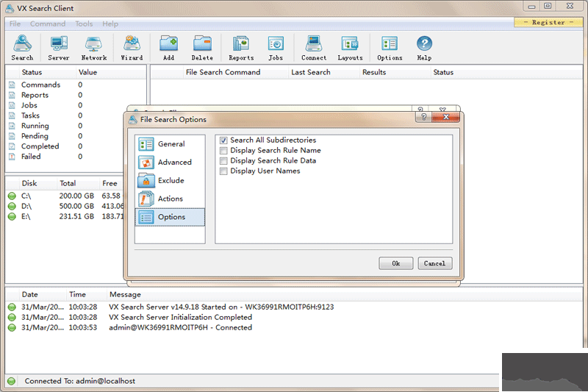Click the Network toolbar icon
The width and height of the screenshot is (588, 392).
[x=94, y=47]
